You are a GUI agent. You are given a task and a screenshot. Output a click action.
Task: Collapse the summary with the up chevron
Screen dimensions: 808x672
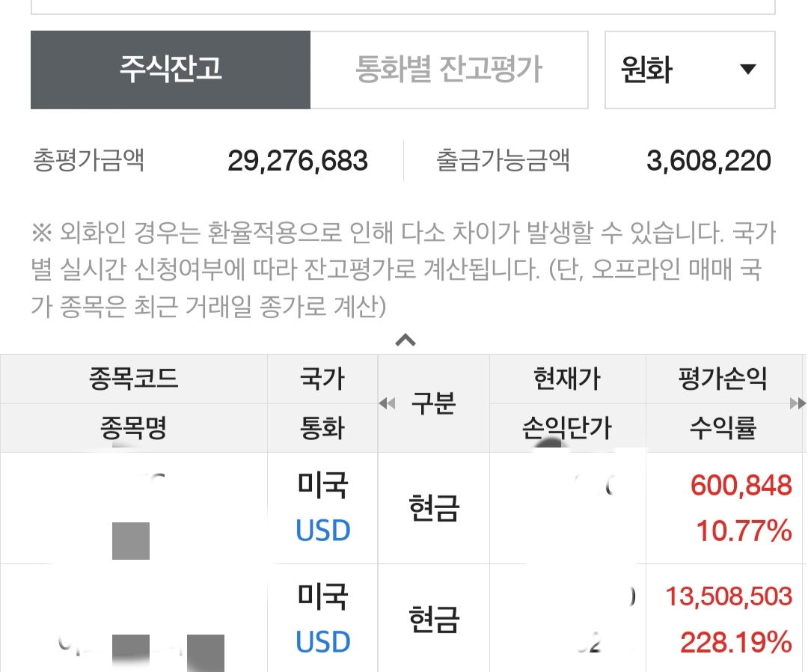(x=405, y=340)
